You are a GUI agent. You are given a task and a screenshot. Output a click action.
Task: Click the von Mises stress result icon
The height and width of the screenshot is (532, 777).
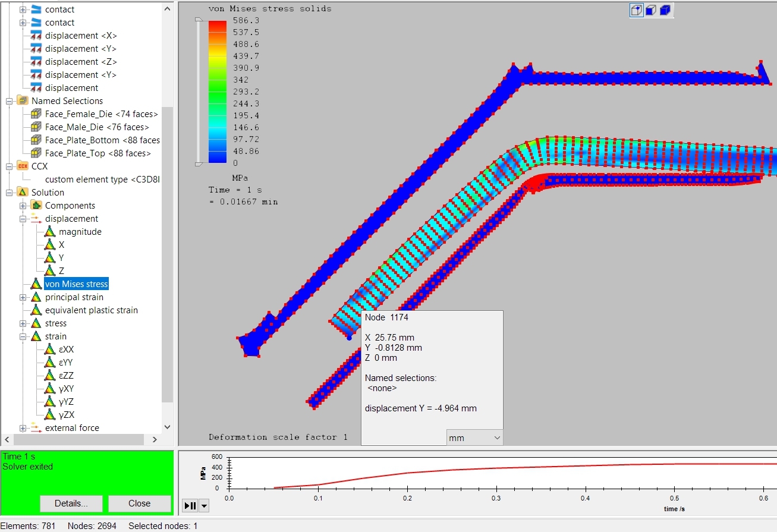pos(36,284)
